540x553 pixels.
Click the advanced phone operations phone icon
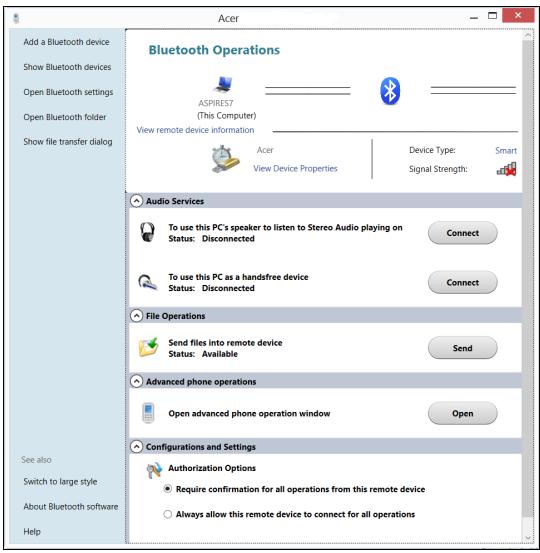pos(148,413)
